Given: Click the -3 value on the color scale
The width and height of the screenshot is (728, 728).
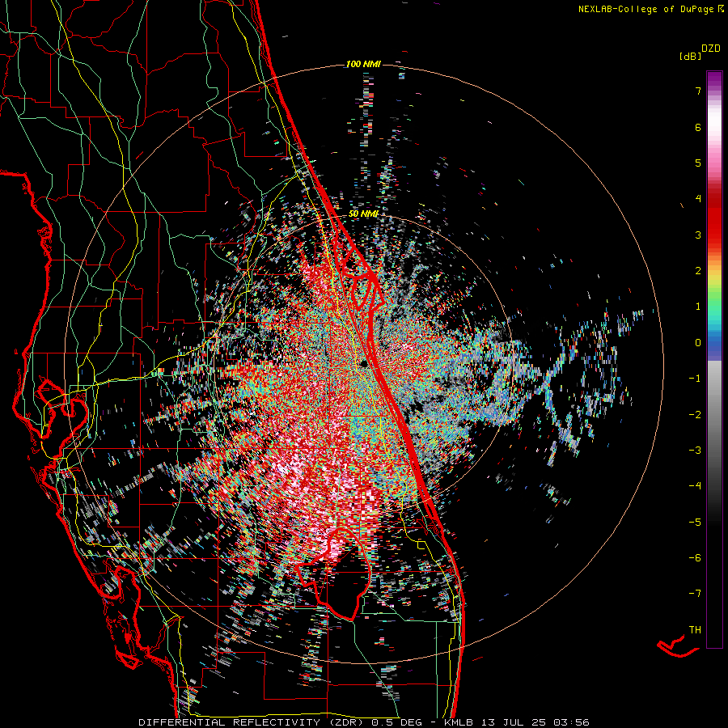Looking at the screenshot, I should (695, 451).
